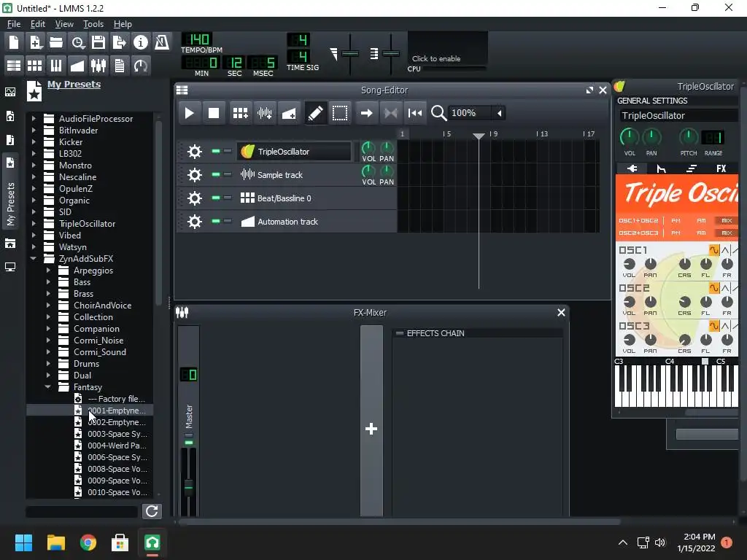The width and height of the screenshot is (747, 560).
Task: Reload the presets browser list
Action: pyautogui.click(x=152, y=511)
